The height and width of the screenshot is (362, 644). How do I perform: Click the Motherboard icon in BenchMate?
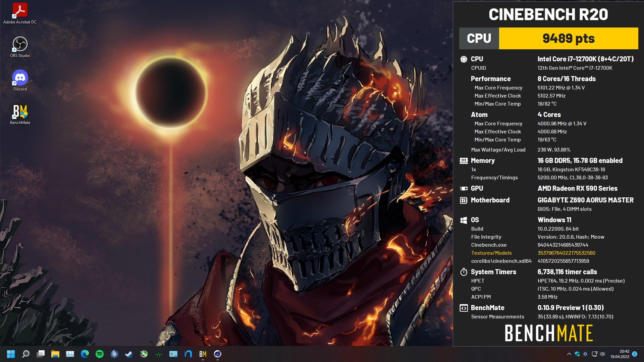pyautogui.click(x=464, y=200)
